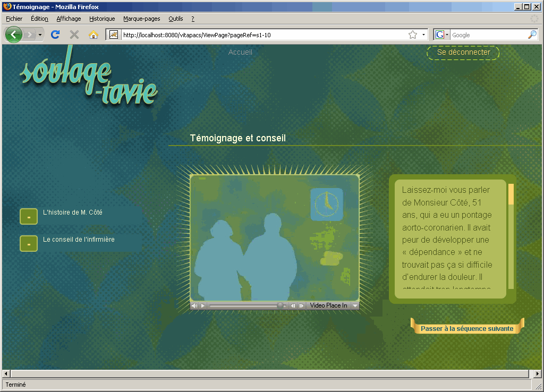Expand the URL bar history dropdown
This screenshot has height=392, width=544.
(x=424, y=35)
